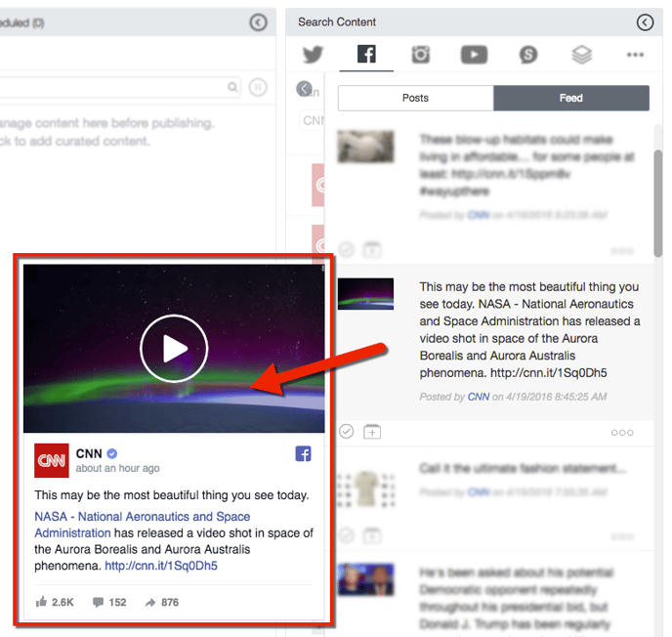Screen dimensions: 672x637
Task: Open the aurora post thumbnail in feed
Action: [365, 294]
